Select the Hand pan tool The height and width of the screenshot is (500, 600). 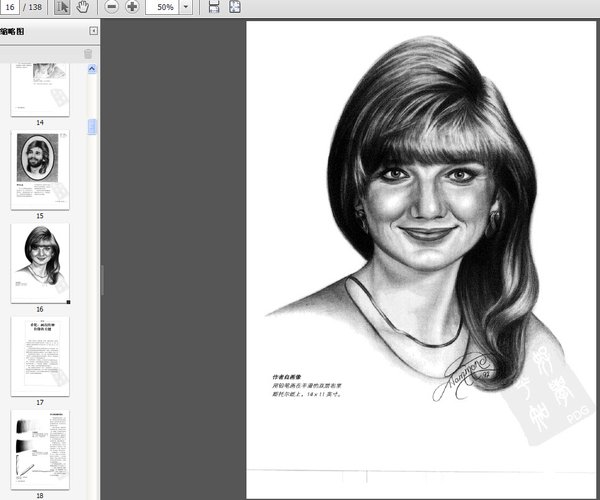tap(83, 7)
